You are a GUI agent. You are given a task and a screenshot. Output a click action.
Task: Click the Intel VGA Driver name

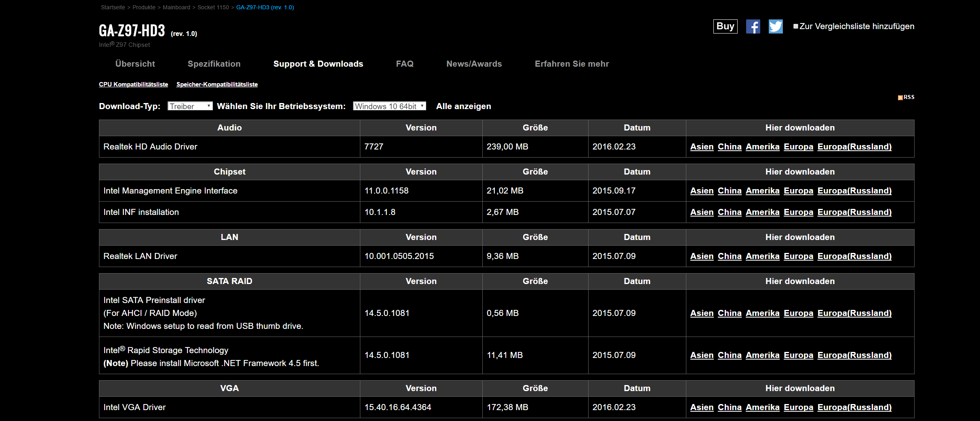[135, 407]
